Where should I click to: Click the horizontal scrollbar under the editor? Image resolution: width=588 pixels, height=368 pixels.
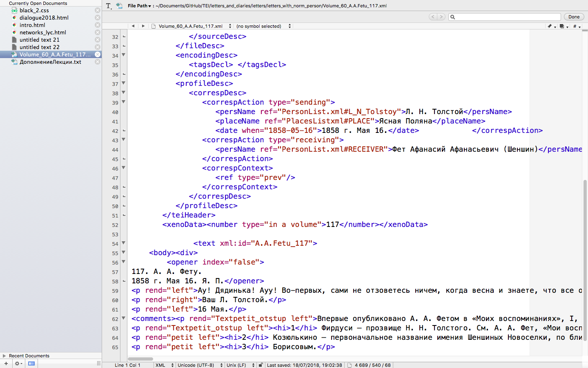coord(140,359)
